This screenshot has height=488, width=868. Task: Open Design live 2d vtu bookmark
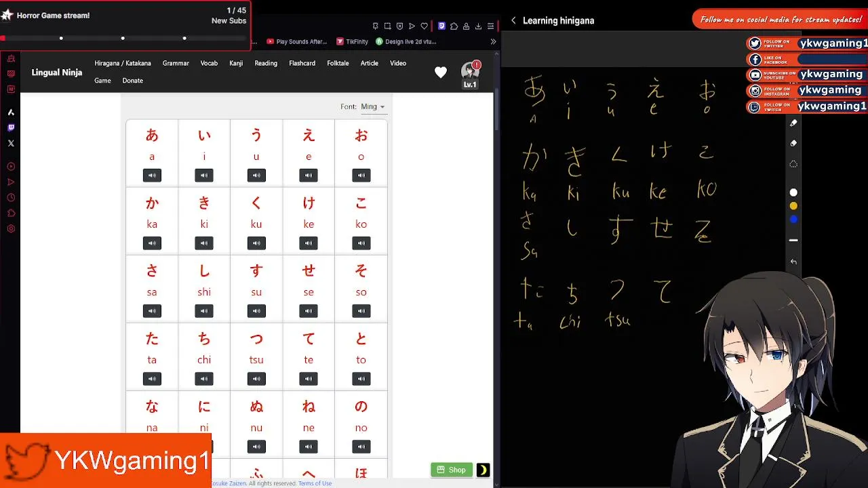406,41
